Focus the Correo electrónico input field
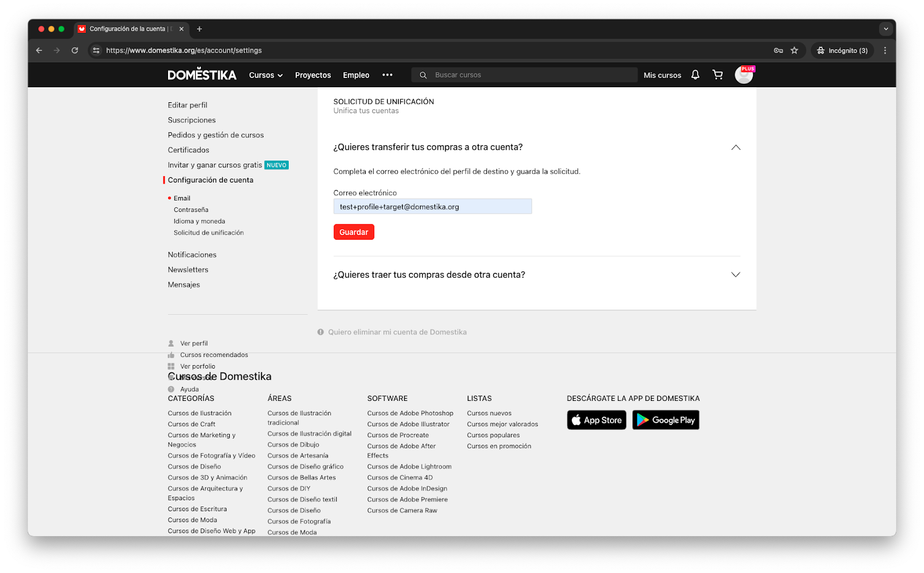 433,206
